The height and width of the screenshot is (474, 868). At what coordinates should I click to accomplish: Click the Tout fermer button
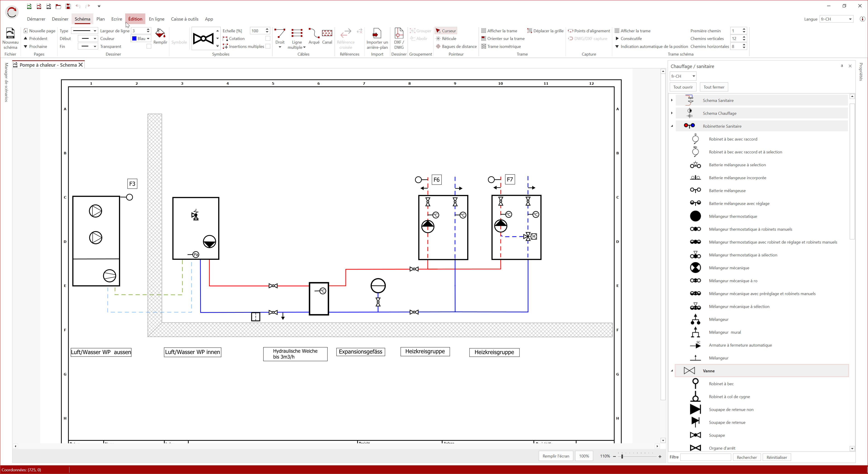tap(714, 87)
